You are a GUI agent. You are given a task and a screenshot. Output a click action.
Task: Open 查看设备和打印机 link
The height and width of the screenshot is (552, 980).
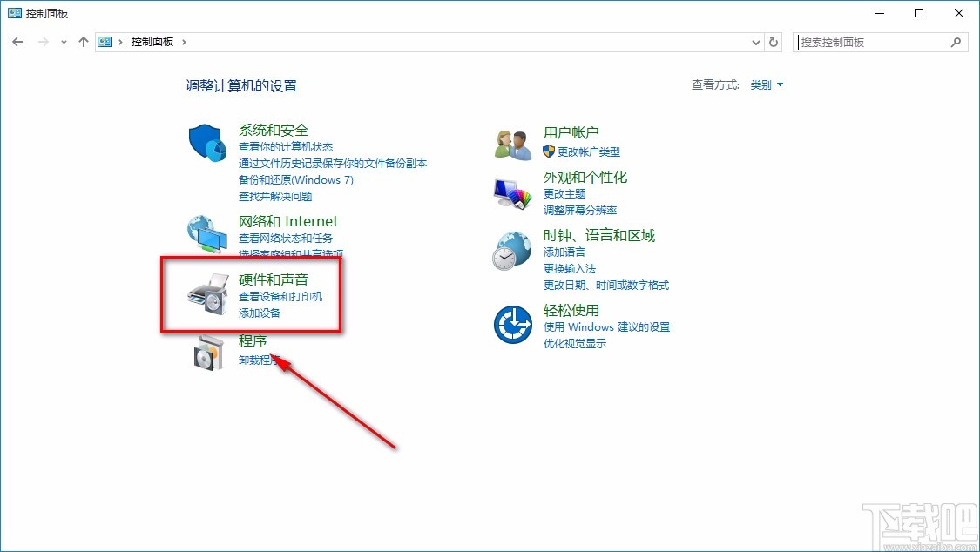tap(282, 296)
